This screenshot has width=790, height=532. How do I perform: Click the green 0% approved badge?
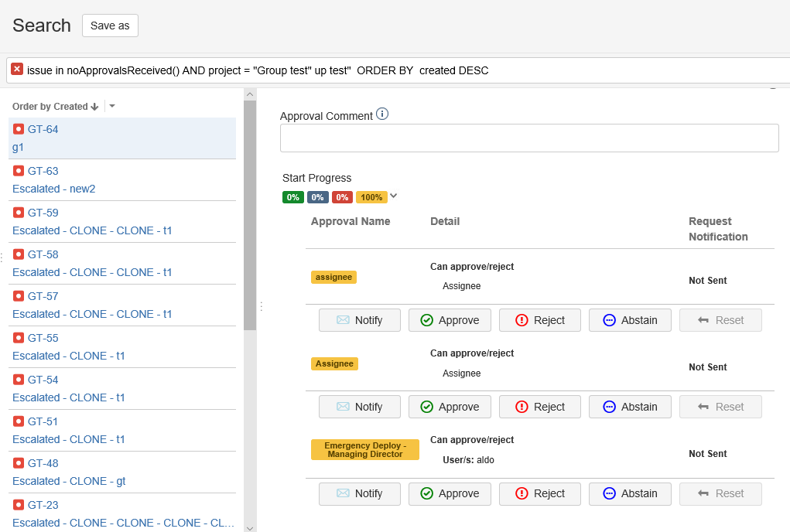[x=293, y=197]
